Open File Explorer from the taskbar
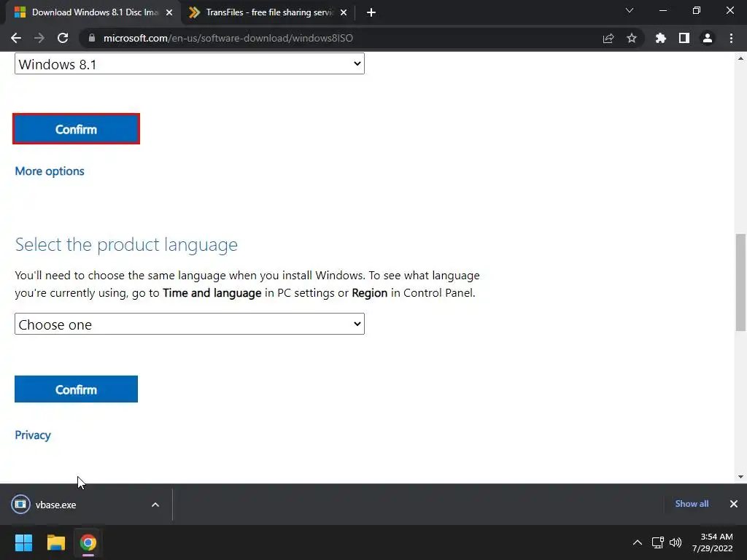The image size is (747, 560). [55, 542]
